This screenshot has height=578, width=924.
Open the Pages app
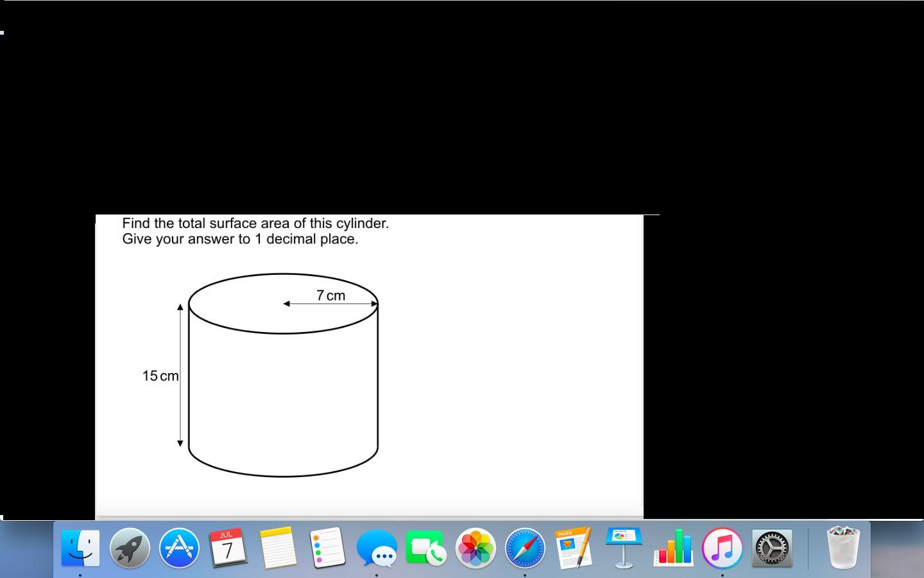[574, 548]
